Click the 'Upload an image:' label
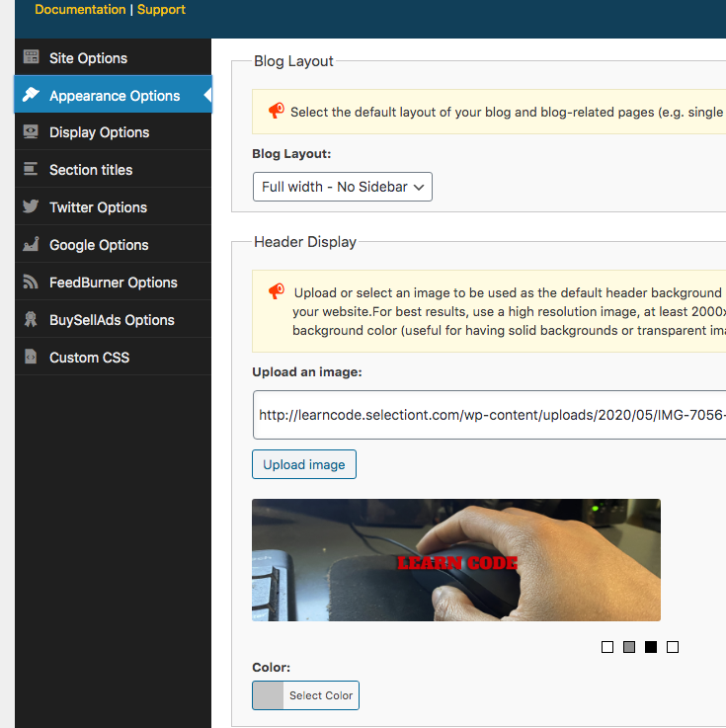Viewport: 726px width, 728px height. tap(307, 371)
